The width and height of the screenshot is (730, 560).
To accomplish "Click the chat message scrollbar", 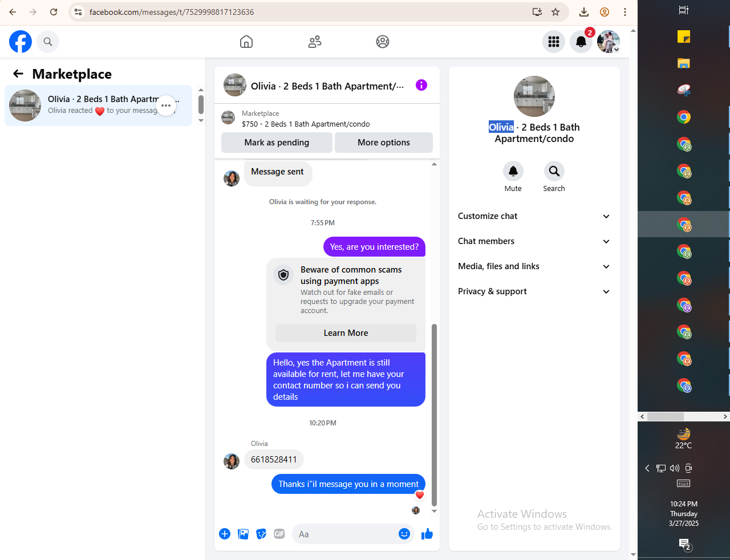I will coord(434,415).
